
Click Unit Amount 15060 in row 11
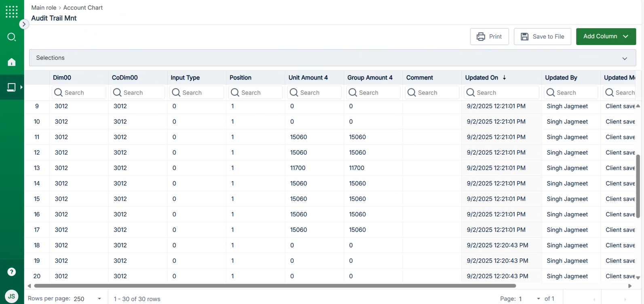point(298,137)
